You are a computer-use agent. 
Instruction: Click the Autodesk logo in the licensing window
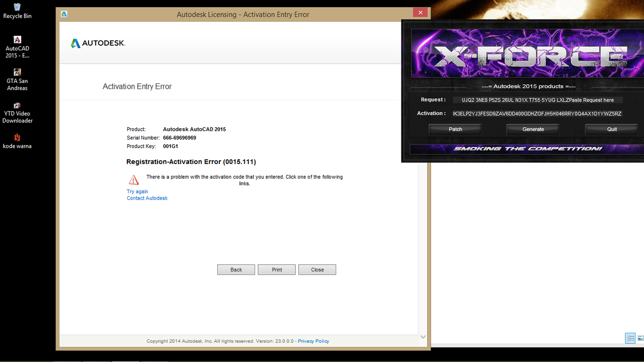[98, 43]
